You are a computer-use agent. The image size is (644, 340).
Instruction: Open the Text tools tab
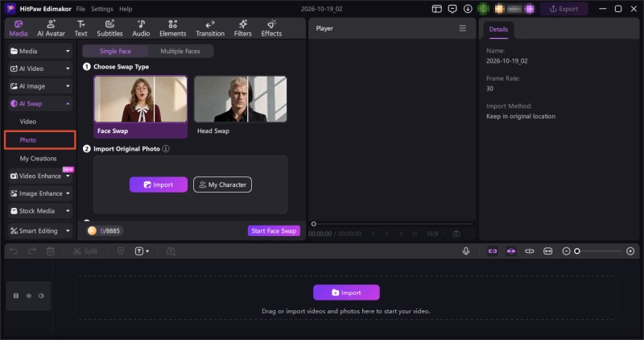81,28
